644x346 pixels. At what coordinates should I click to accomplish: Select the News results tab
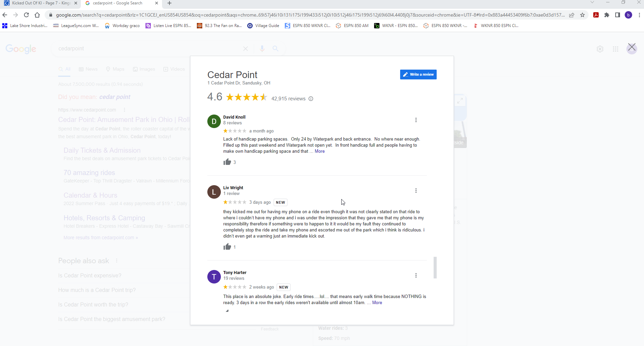pos(88,69)
